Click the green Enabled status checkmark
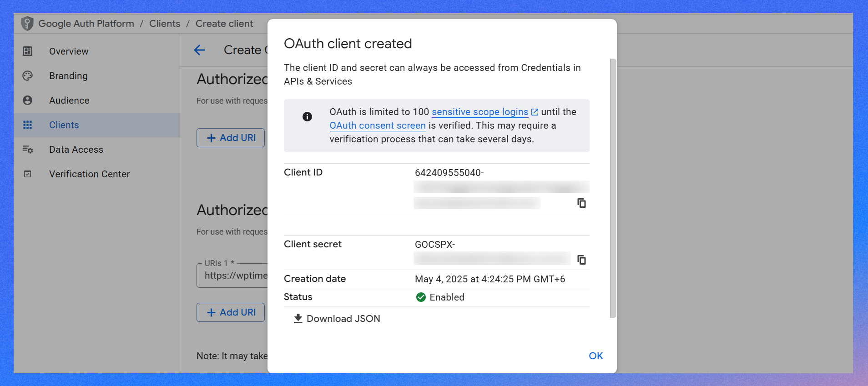 421,297
